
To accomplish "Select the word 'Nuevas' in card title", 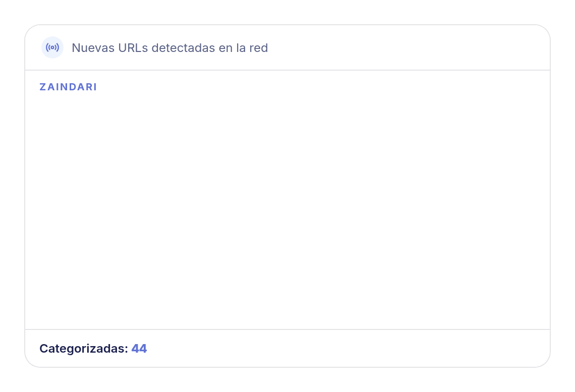I will click(x=93, y=47).
